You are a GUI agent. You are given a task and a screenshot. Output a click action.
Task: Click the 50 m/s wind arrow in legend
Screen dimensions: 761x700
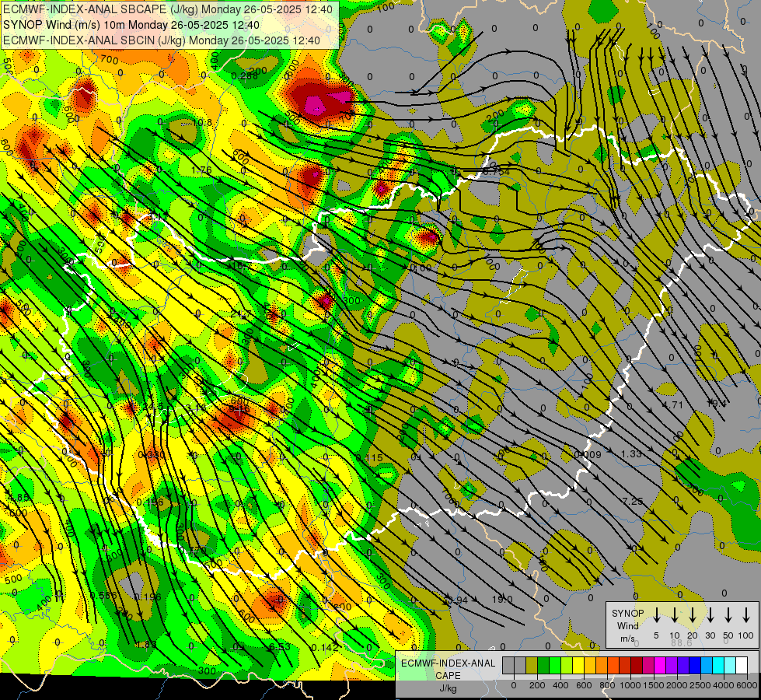pyautogui.click(x=728, y=614)
